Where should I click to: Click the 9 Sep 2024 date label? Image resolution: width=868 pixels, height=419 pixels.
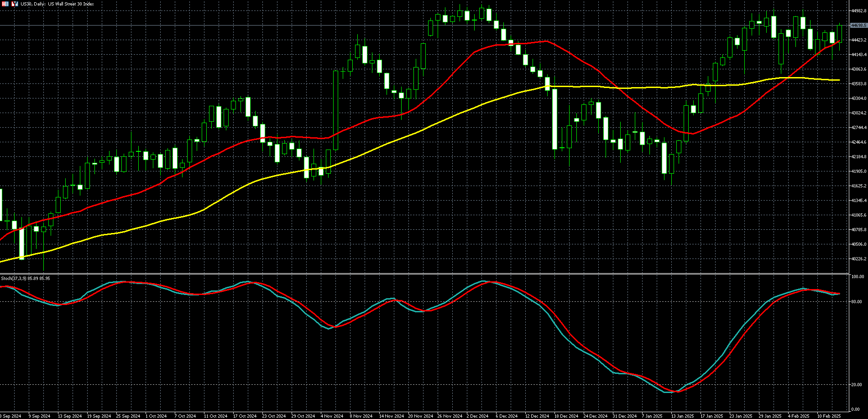tap(39, 416)
